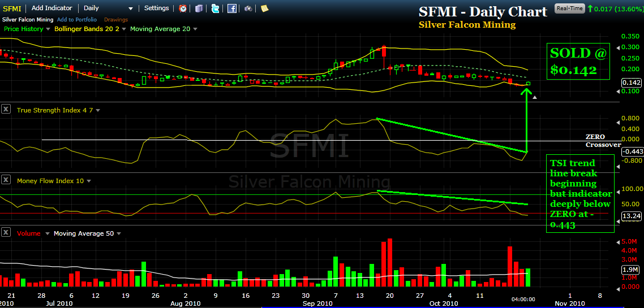The height and width of the screenshot is (308, 644).
Task: Click the Aug 2010 date axis label
Action: [184, 303]
